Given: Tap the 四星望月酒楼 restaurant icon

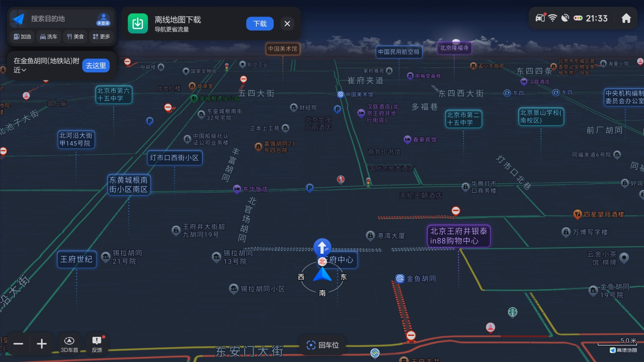Looking at the screenshot, I should point(577,214).
